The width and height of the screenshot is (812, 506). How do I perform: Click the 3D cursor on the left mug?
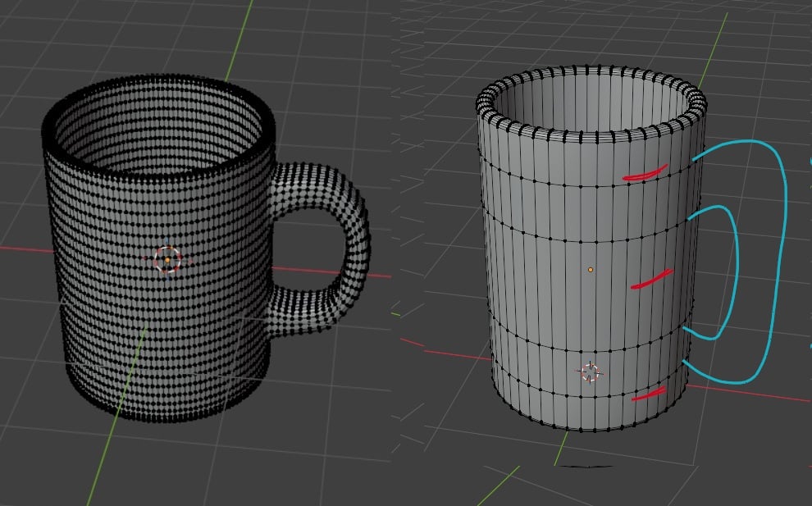pyautogui.click(x=167, y=259)
